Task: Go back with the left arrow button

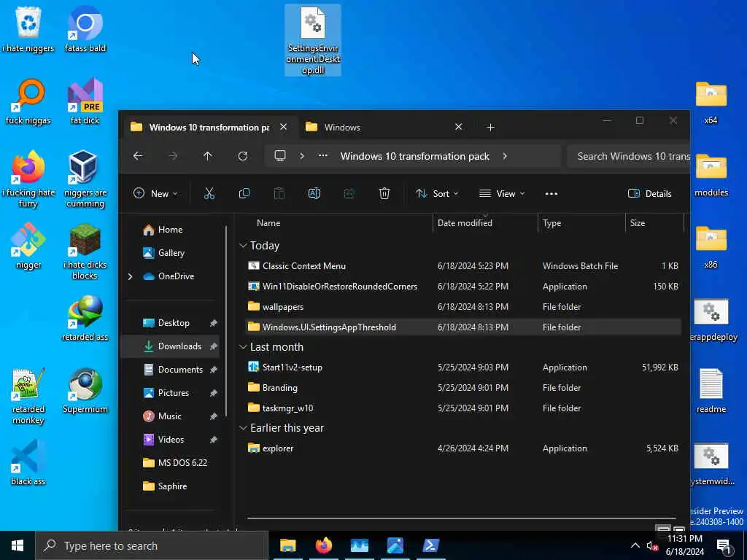Action: pyautogui.click(x=138, y=156)
